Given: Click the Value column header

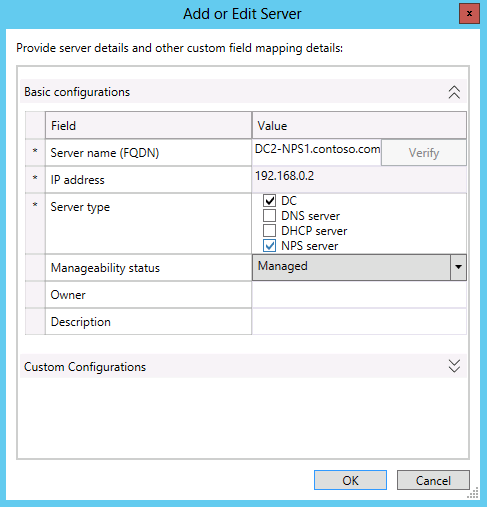Looking at the screenshot, I should 359,125.
